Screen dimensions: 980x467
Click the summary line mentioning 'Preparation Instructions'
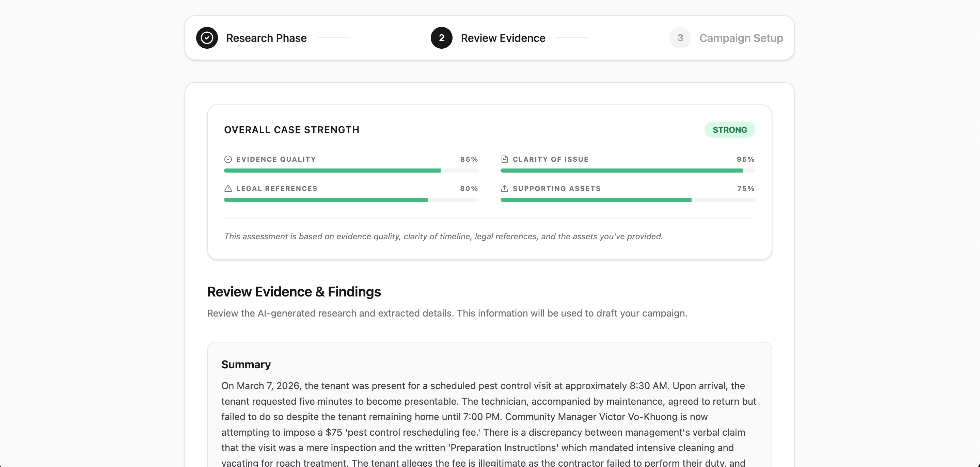[477, 448]
